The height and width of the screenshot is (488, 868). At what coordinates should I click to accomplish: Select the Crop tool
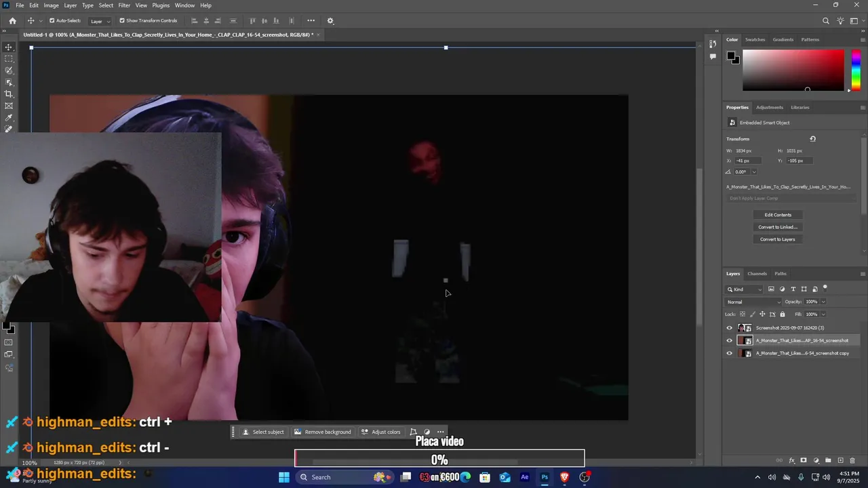point(9,94)
